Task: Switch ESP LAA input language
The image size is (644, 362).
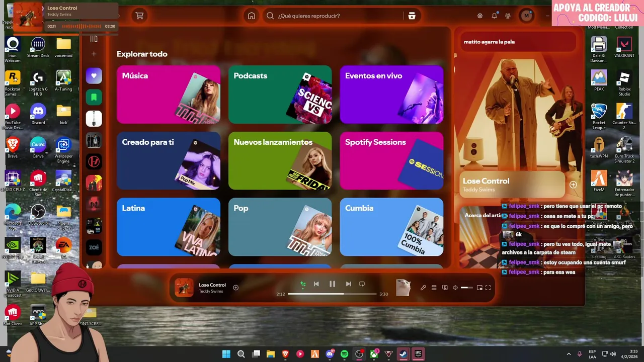Action: point(592,354)
